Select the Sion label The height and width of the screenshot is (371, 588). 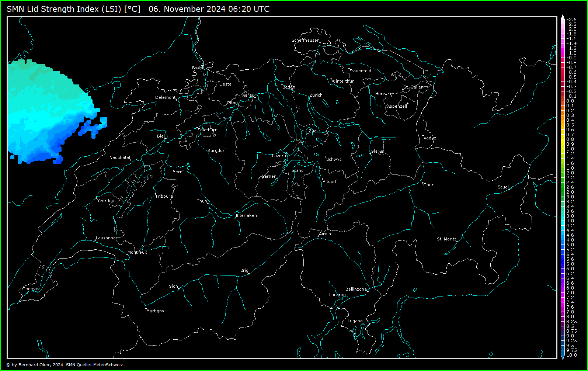click(x=173, y=286)
